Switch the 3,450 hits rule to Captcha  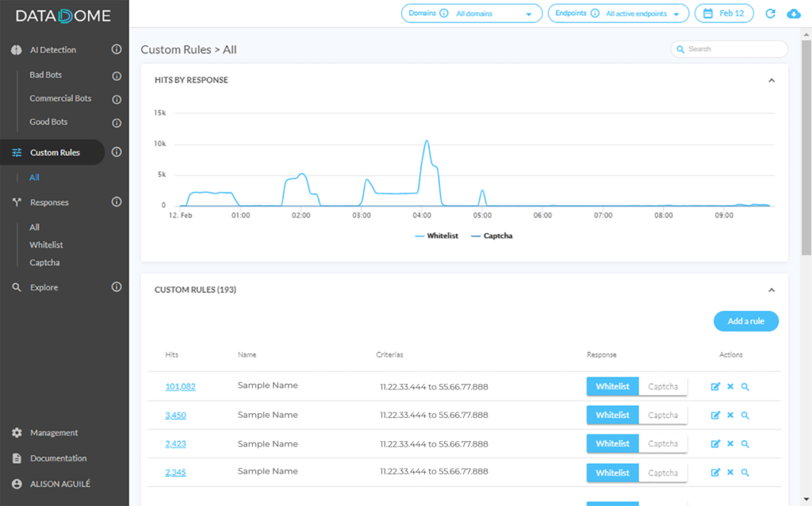(663, 415)
